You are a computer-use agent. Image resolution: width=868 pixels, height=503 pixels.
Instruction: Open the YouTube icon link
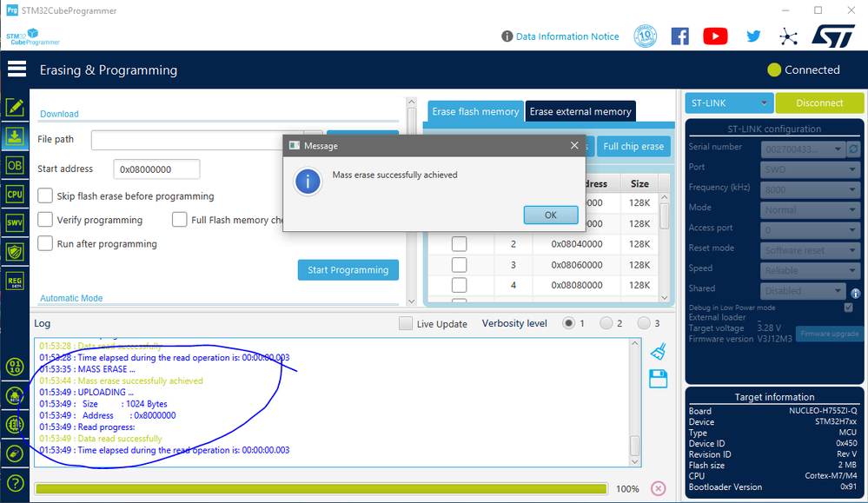click(x=715, y=36)
